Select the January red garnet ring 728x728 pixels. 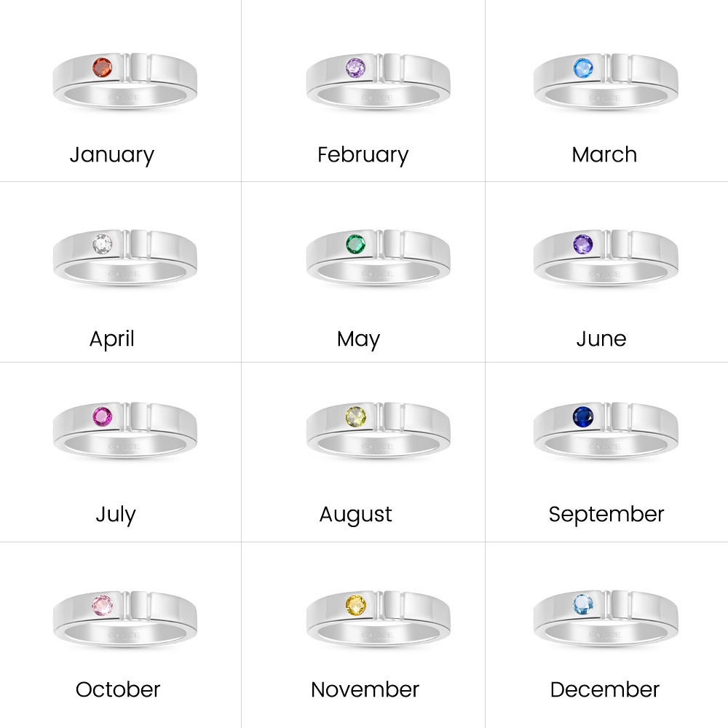coord(124,80)
